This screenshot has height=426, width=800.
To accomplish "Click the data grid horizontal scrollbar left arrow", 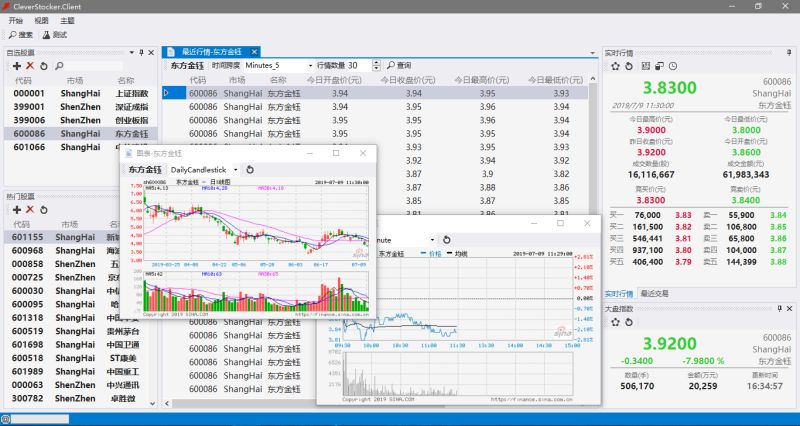I will click(x=167, y=404).
